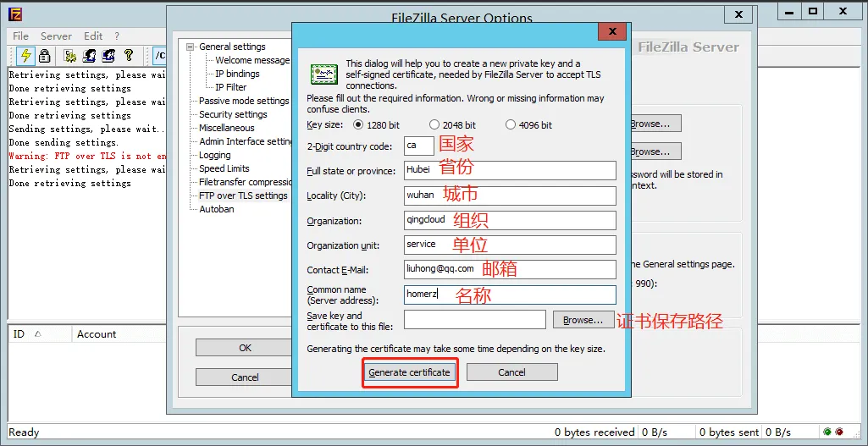Click the 'Sending settings, please wait..' log line
Screen dimensions: 868x446
pyautogui.click(x=87, y=129)
